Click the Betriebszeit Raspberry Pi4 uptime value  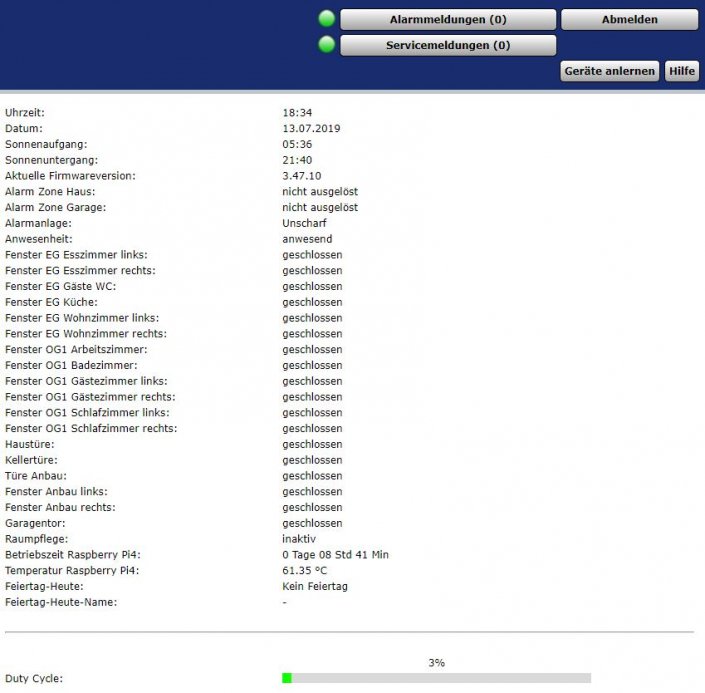[335, 555]
